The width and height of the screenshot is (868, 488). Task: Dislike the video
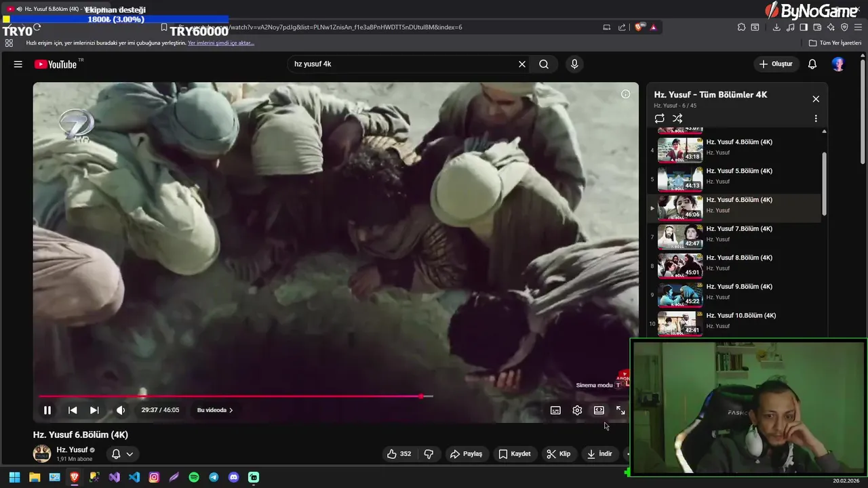(429, 453)
